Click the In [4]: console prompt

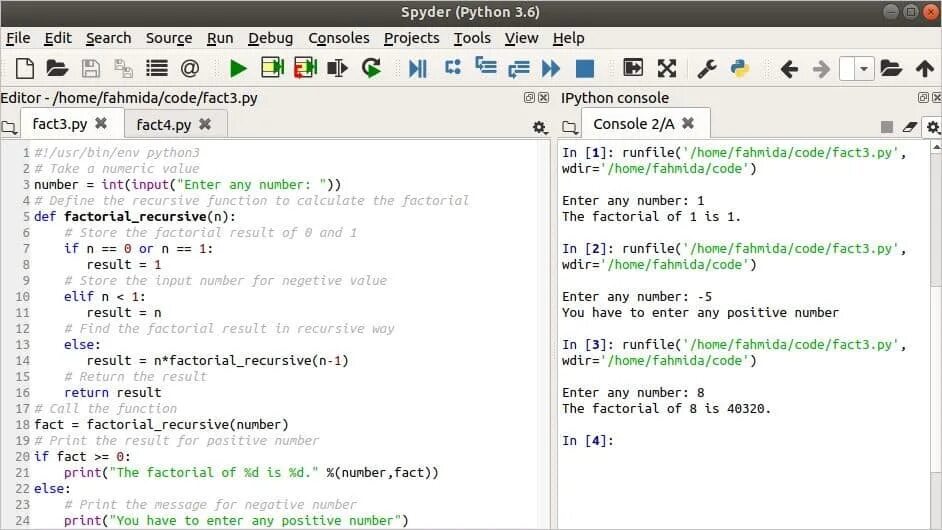588,440
